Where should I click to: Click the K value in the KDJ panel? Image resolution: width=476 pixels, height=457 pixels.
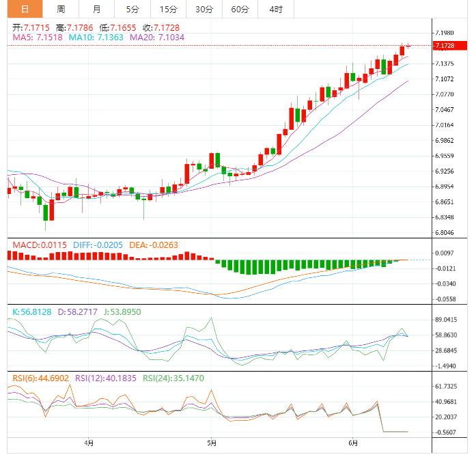click(x=31, y=311)
